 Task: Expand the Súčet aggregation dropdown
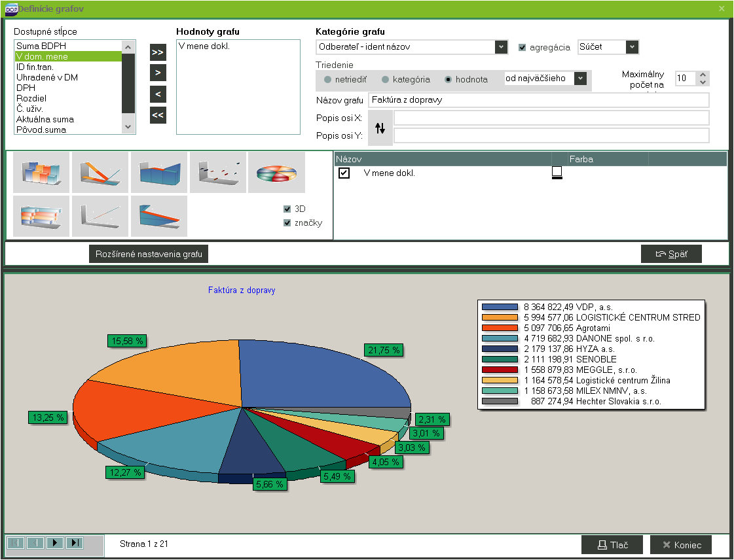click(x=631, y=47)
